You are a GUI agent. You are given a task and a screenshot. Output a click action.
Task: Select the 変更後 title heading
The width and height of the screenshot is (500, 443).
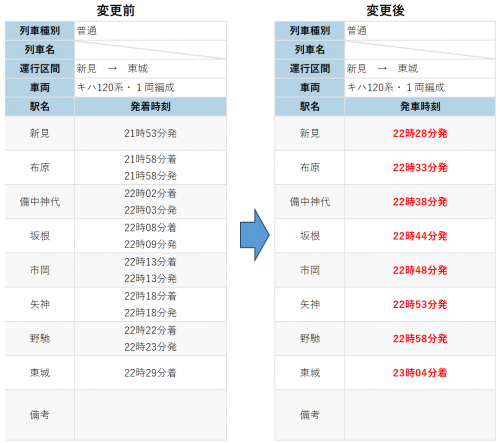[x=385, y=10]
